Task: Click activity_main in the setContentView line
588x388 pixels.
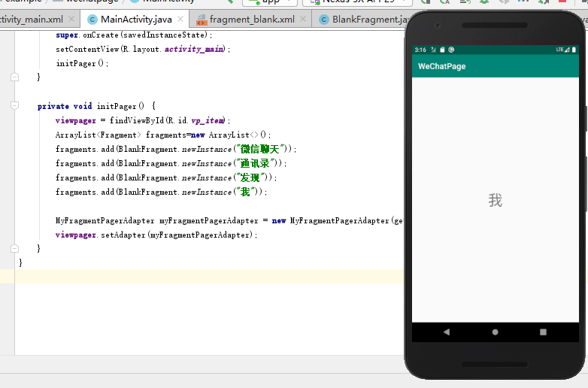Action: 194,49
